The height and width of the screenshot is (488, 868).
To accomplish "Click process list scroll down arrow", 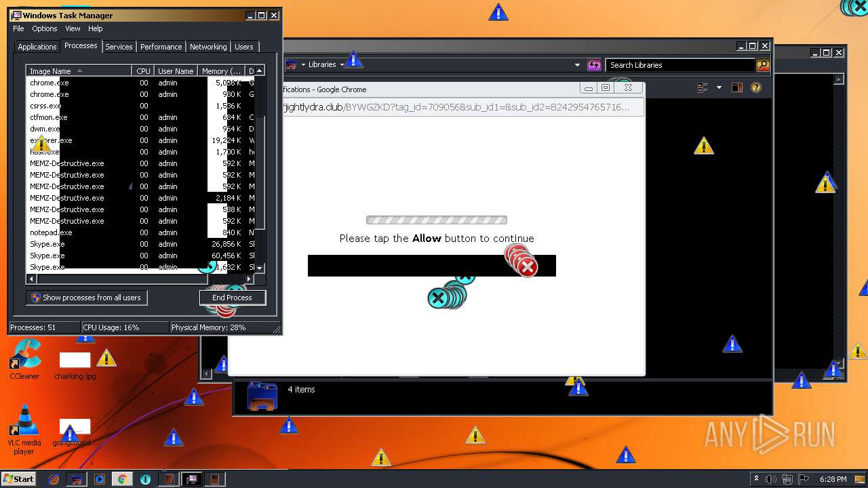I will coord(259,268).
